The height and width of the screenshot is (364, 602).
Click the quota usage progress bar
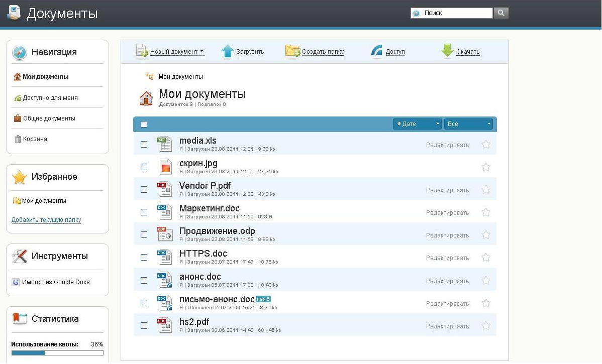[x=57, y=353]
